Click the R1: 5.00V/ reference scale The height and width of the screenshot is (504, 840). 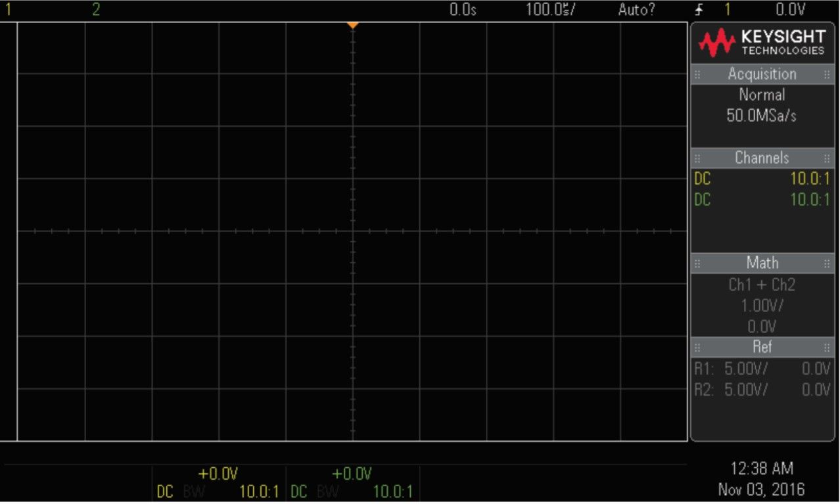pos(730,369)
